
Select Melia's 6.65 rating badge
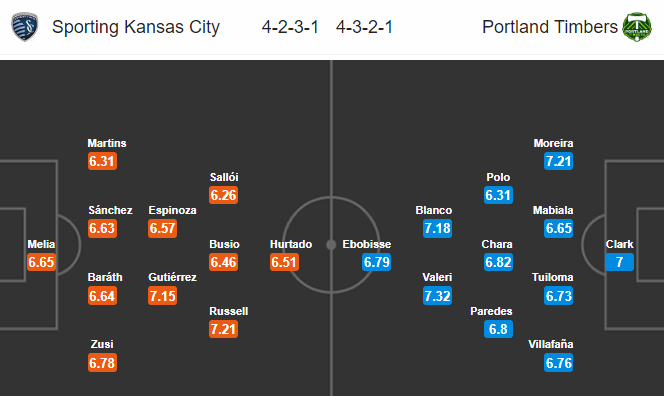42,262
